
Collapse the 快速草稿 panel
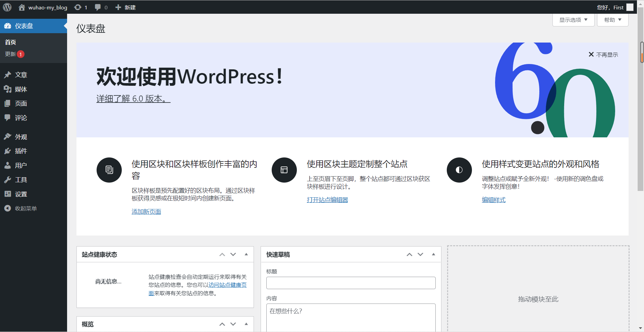433,255
